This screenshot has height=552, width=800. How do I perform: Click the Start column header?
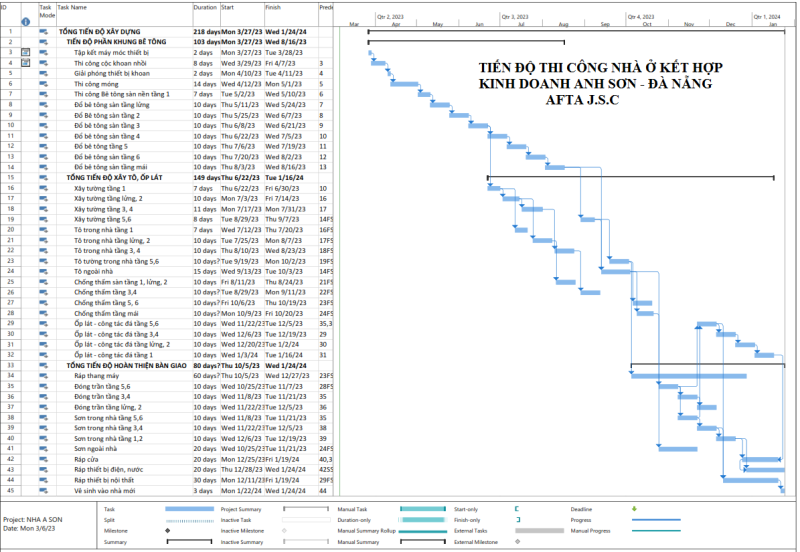click(x=240, y=7)
